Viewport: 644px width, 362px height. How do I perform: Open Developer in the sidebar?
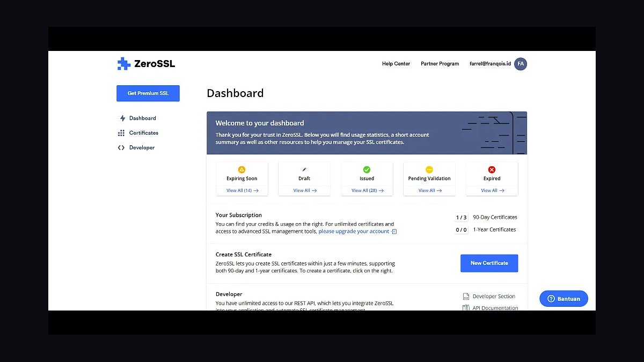pyautogui.click(x=142, y=147)
